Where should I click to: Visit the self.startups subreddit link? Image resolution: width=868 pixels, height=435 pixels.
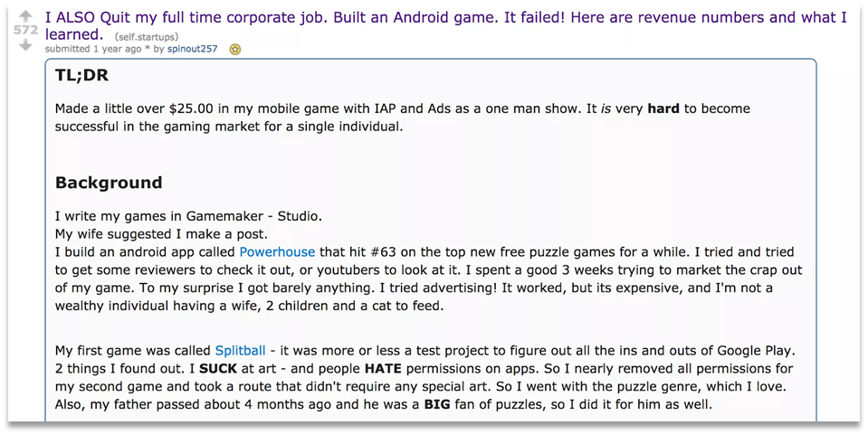(146, 37)
